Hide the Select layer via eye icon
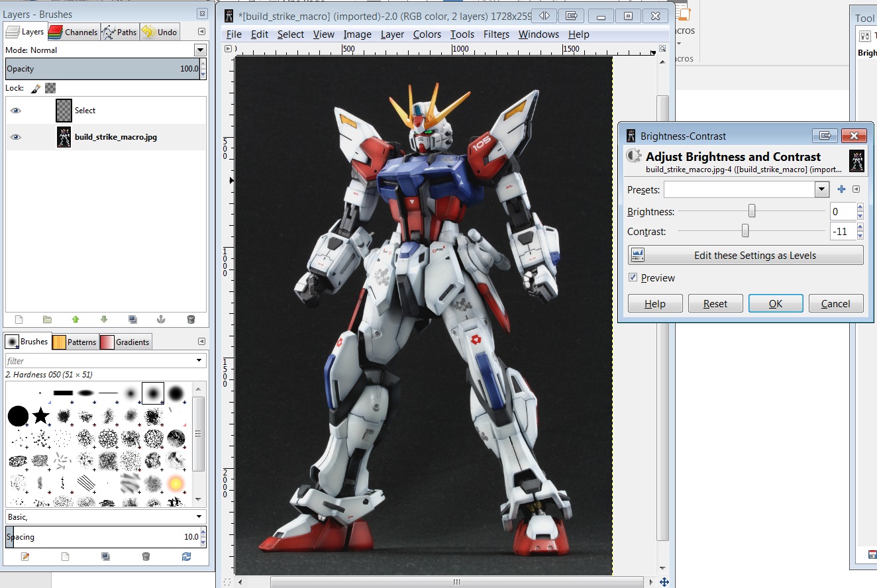The height and width of the screenshot is (588, 877). (16, 111)
